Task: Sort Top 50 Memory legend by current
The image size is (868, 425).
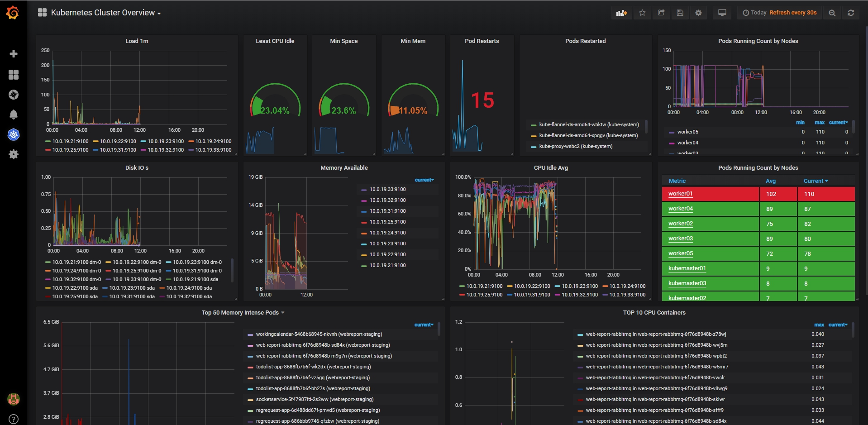Action: point(424,325)
